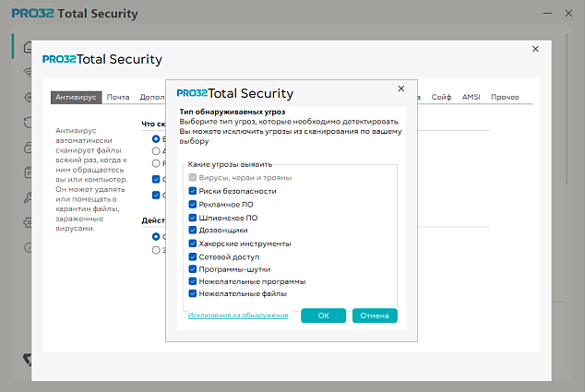Screen dimensions: 585x392
Task: Uncheck Сетевой доступ threat type
Action: click(x=193, y=256)
